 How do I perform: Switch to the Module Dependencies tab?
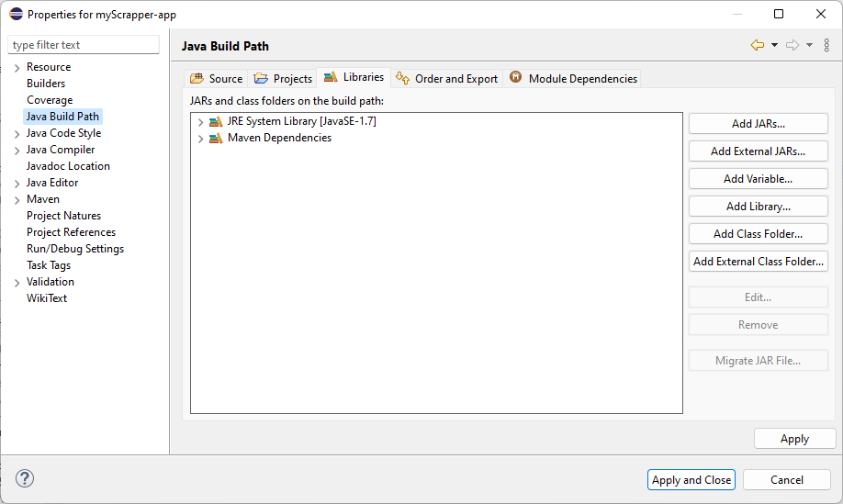tap(573, 78)
